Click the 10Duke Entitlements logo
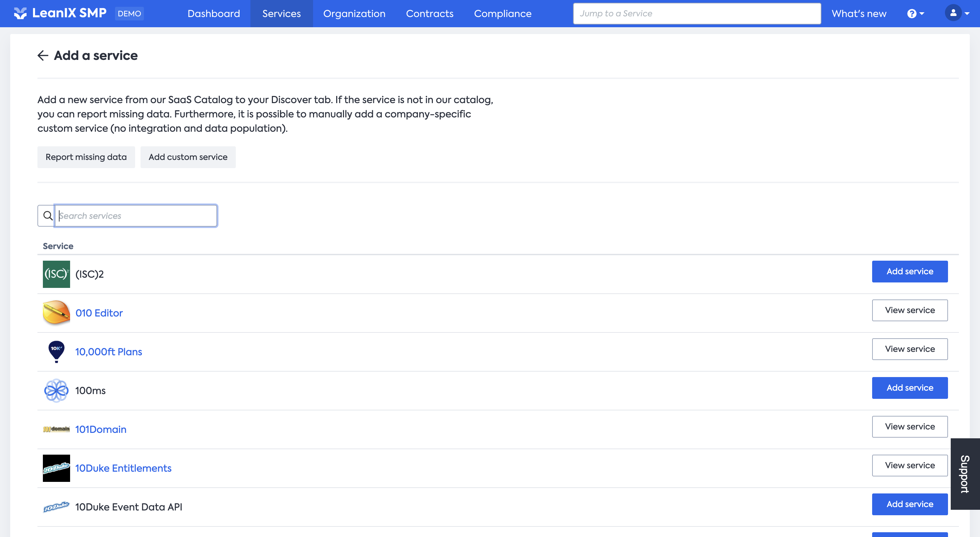Screen dimensions: 980x537 [56, 468]
